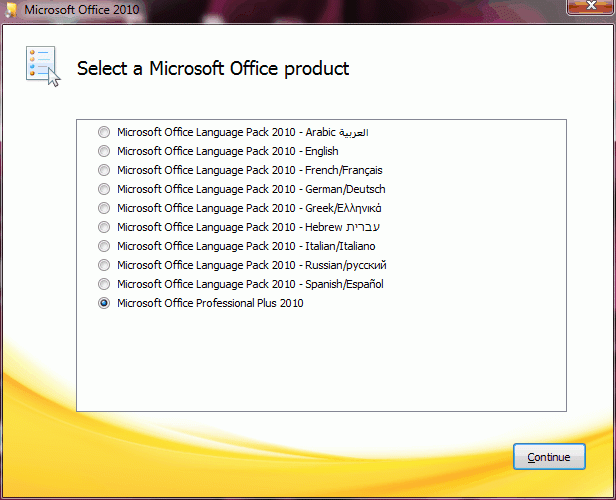Image resolution: width=616 pixels, height=500 pixels.
Task: Select Language Pack 2010 English radio button
Action: 104,151
